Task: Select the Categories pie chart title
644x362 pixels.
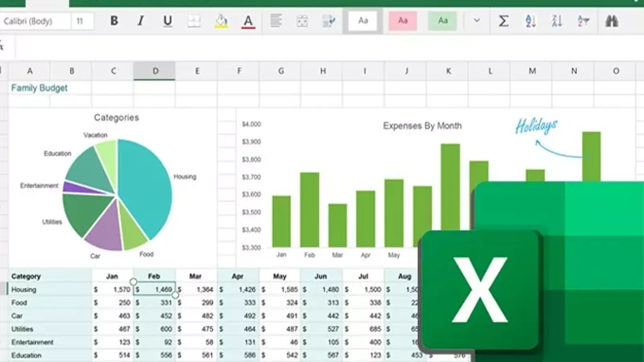Action: click(116, 117)
